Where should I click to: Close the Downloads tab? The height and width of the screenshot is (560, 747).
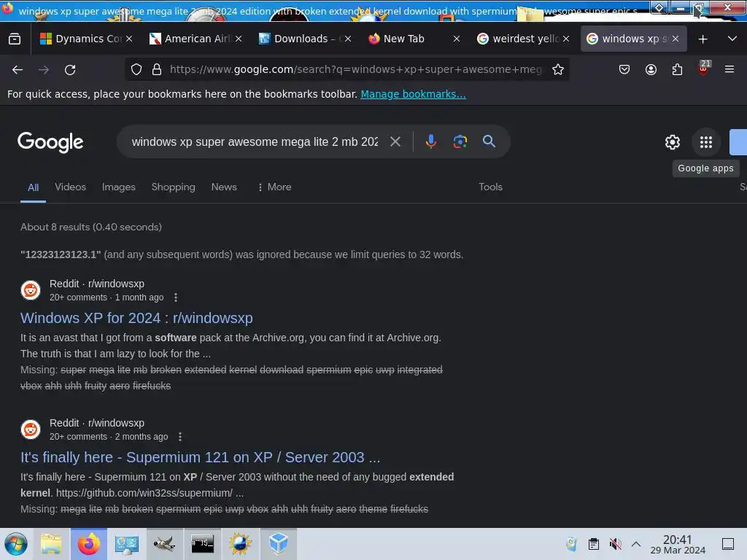tap(348, 39)
